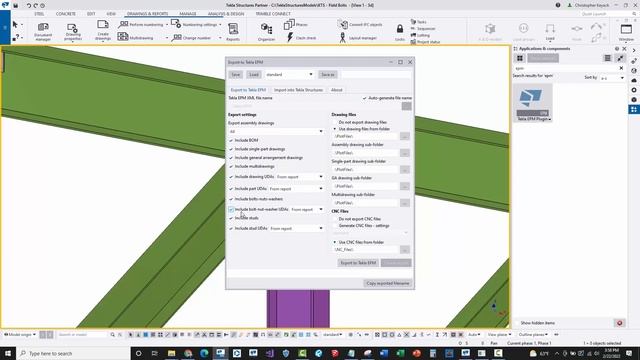Toggle Include multidrawings checkbox
The width and height of the screenshot is (640, 360).
[x=231, y=167]
